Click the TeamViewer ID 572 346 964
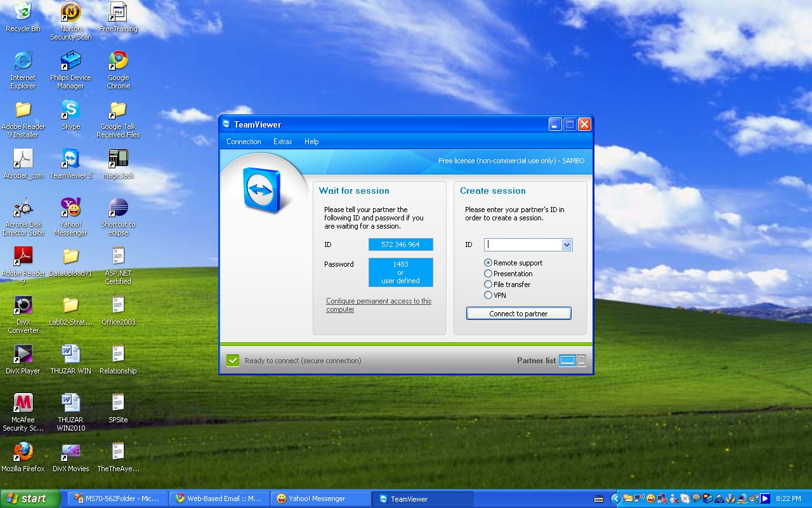 tap(401, 244)
